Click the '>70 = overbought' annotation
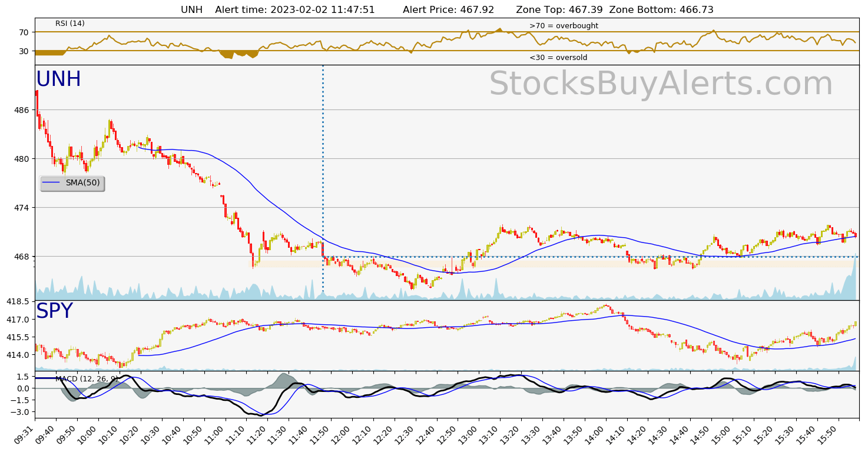This screenshot has width=868, height=452. pos(564,26)
